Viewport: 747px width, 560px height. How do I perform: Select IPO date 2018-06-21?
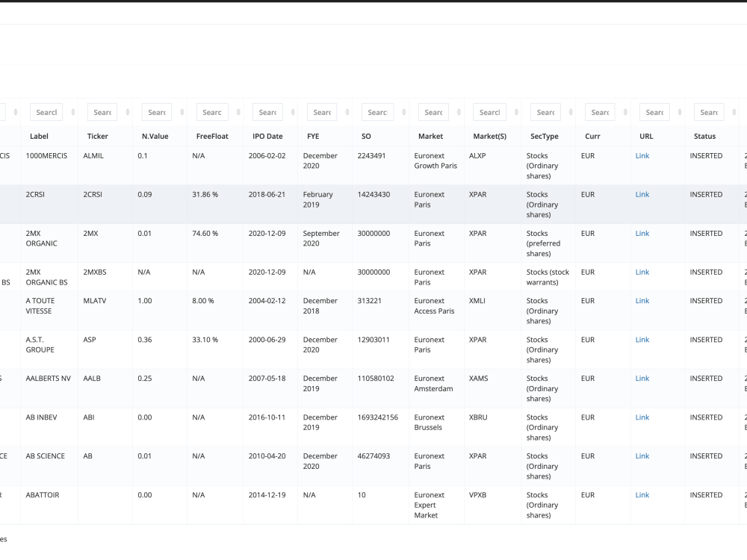[x=270, y=205]
